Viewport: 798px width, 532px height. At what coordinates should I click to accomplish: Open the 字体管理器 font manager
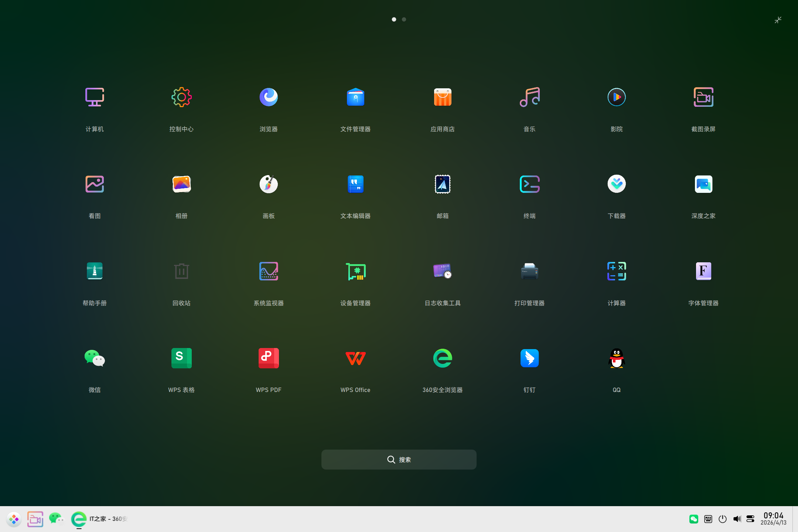(703, 271)
